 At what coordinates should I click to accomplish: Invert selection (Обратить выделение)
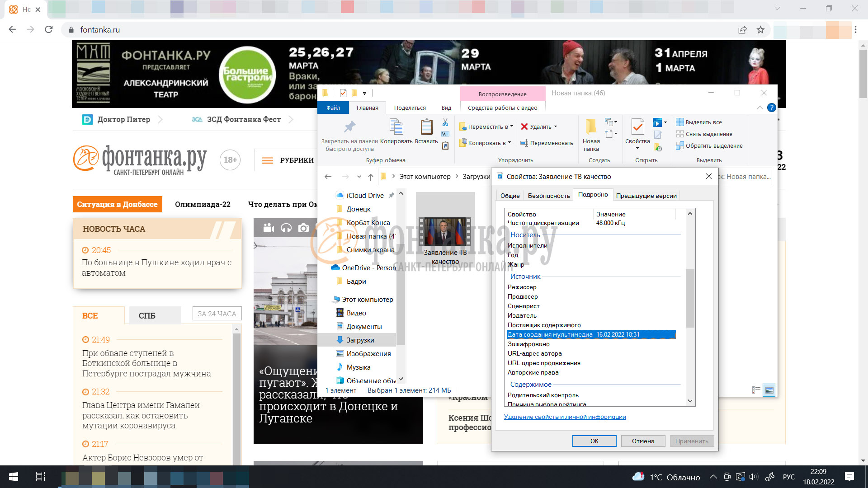click(x=709, y=145)
